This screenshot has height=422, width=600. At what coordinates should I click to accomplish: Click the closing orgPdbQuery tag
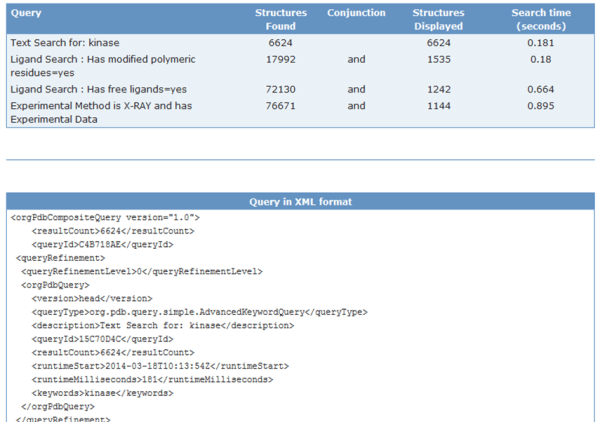(x=58, y=407)
